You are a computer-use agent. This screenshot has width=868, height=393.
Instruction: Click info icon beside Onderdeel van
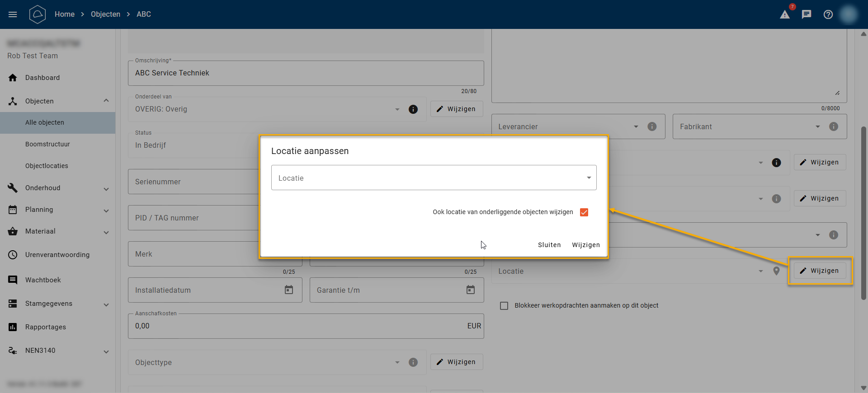coord(413,109)
